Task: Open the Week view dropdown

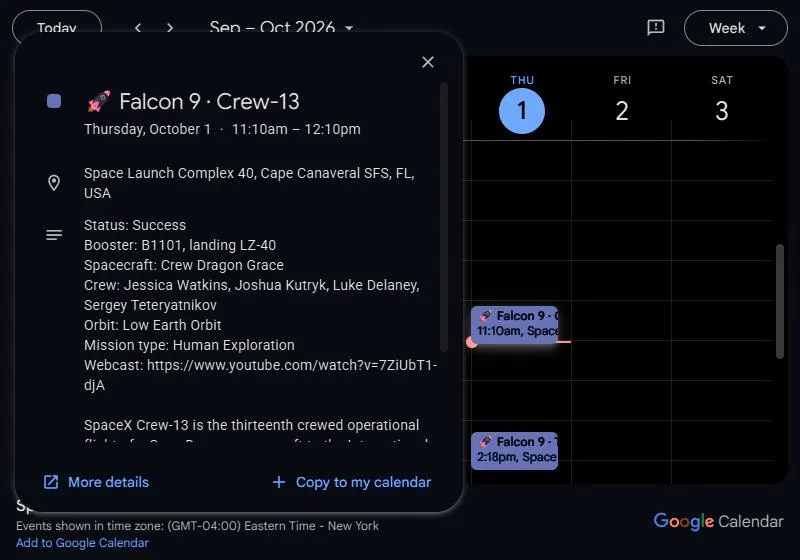Action: [736, 28]
